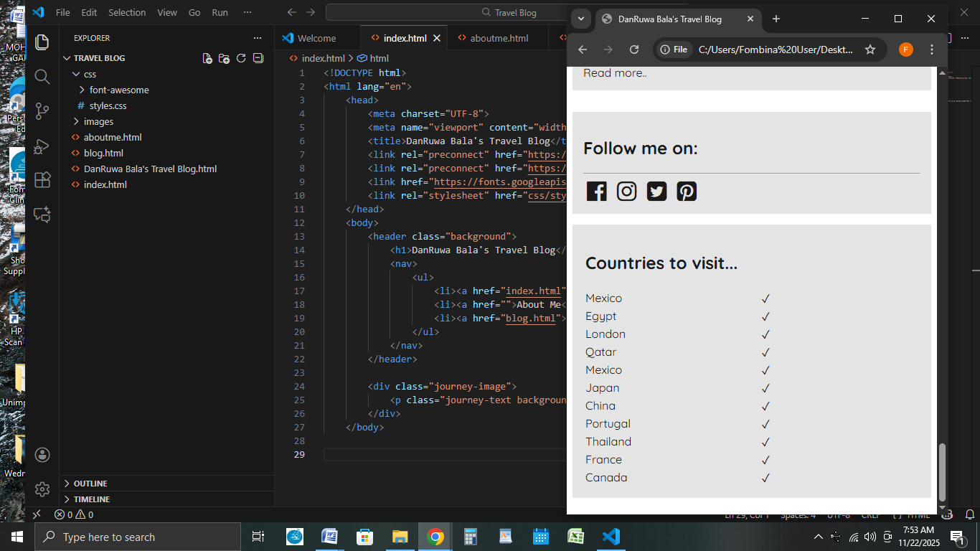Bookmark this page with star icon
The height and width of the screenshot is (551, 980).
(x=870, y=50)
